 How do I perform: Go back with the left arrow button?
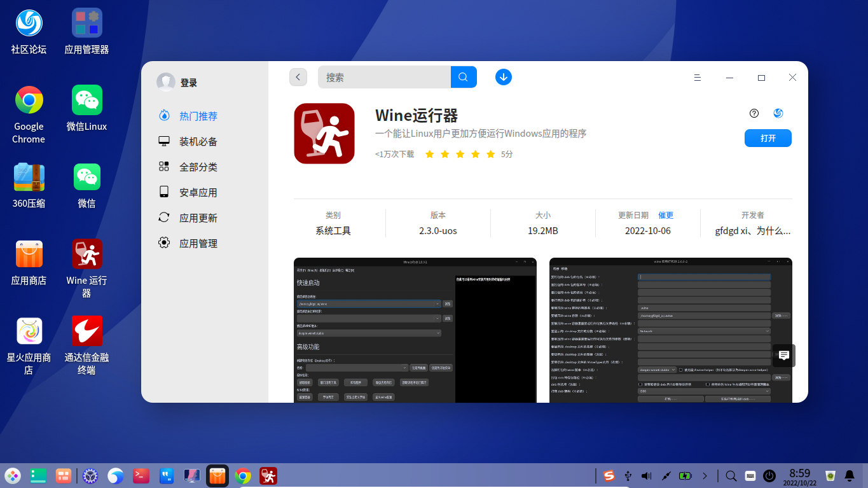tap(298, 77)
